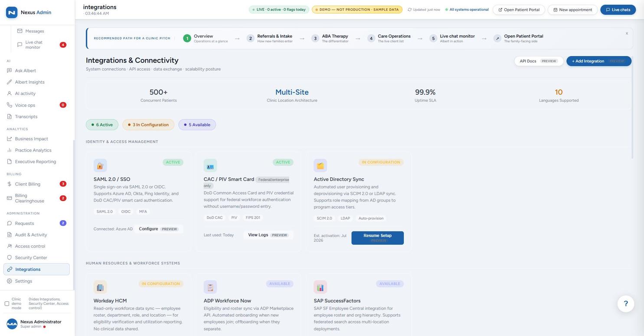Click the Billing Clearinghouse card icon
Viewport: 644px width, 336px height.
[x=10, y=198]
